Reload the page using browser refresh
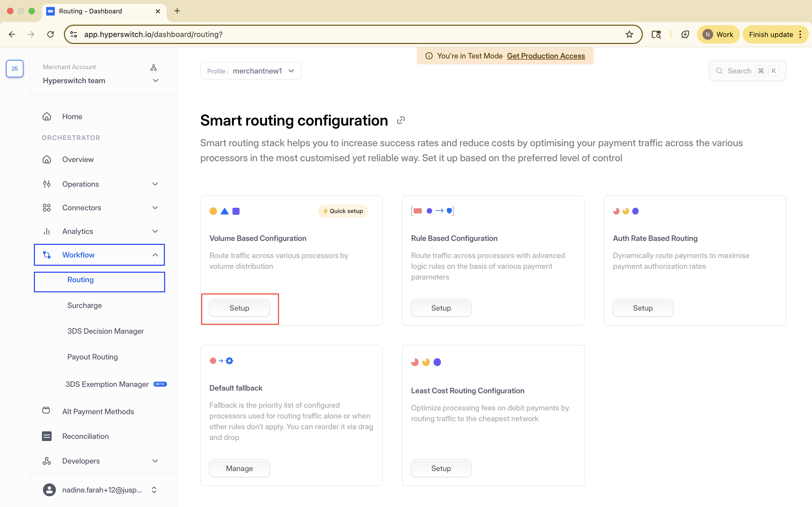 (51, 34)
